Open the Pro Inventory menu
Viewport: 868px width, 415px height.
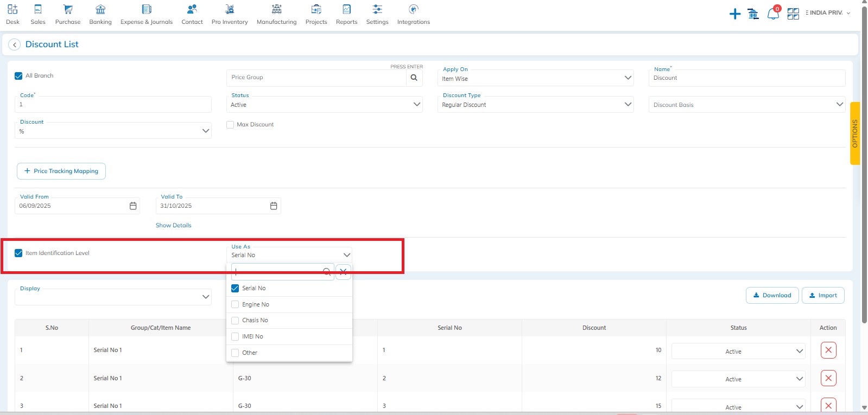230,15
